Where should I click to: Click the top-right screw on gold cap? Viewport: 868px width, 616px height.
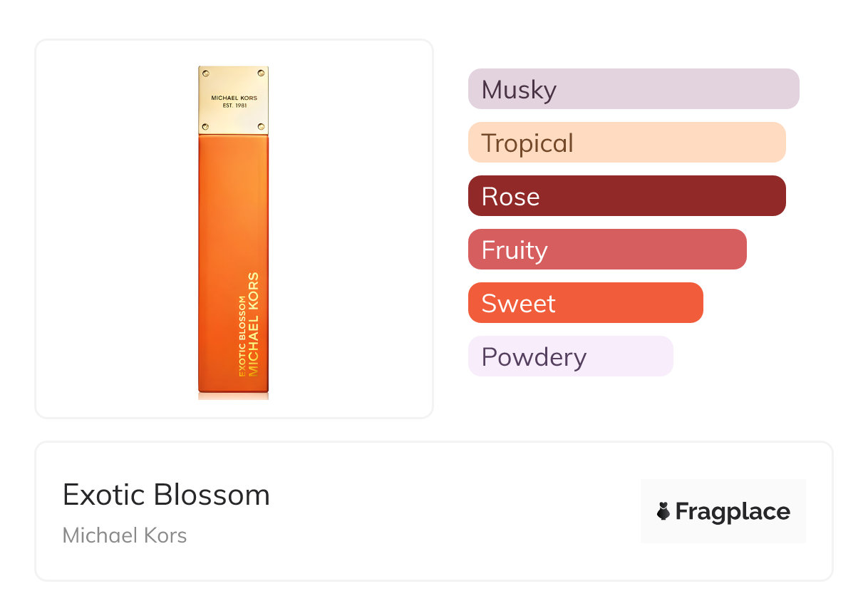[x=262, y=73]
